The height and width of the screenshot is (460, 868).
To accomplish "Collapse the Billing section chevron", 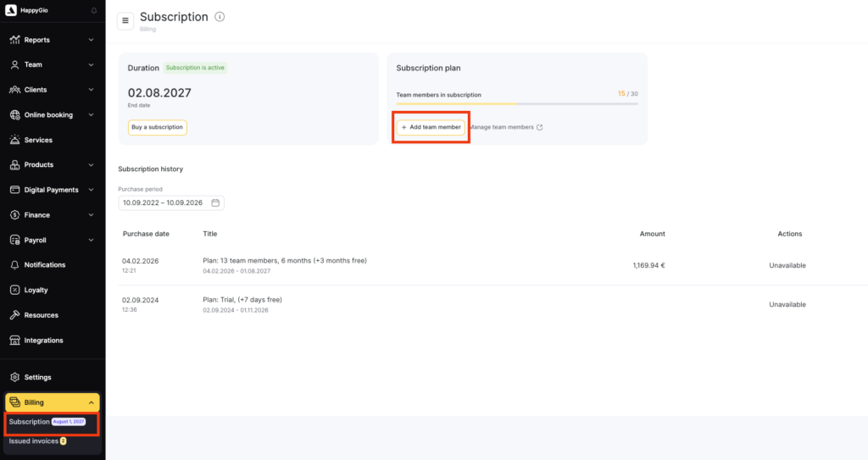I will pos(92,402).
